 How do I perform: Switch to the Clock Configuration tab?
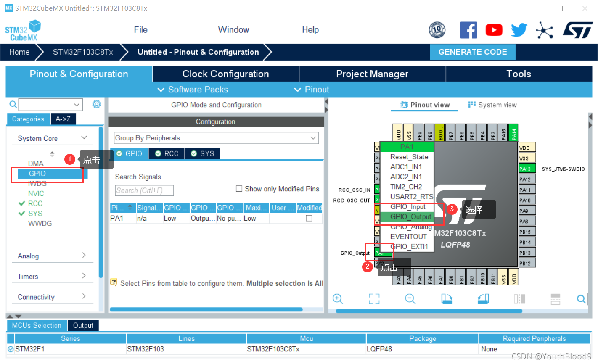point(225,74)
